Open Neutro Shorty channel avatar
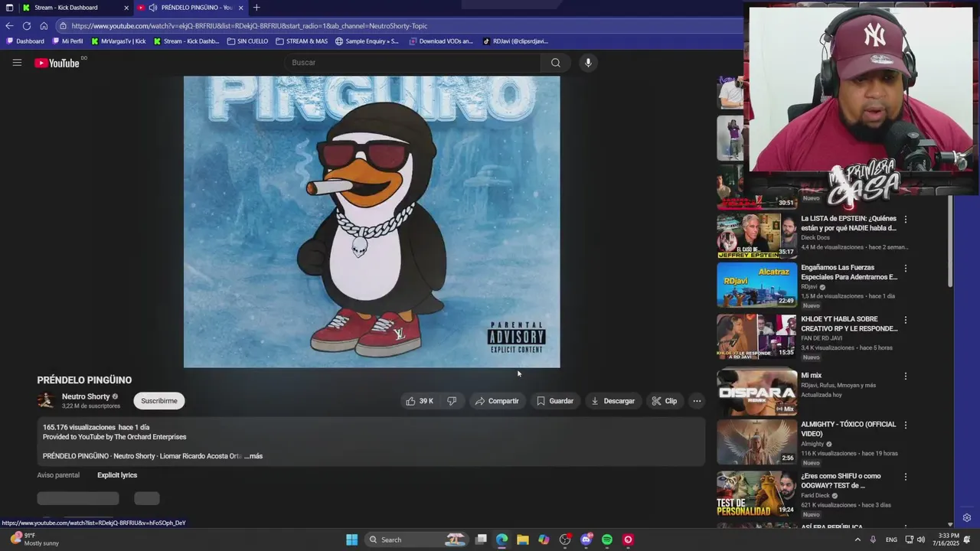The image size is (980, 551). (x=46, y=400)
